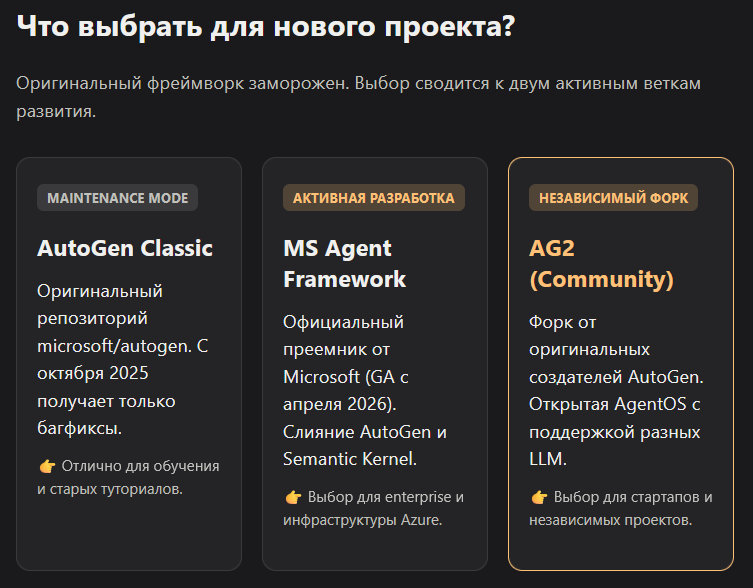
Task: Click the note 'Выбор для стартапов и независимых проектов.'
Action: (x=621, y=508)
